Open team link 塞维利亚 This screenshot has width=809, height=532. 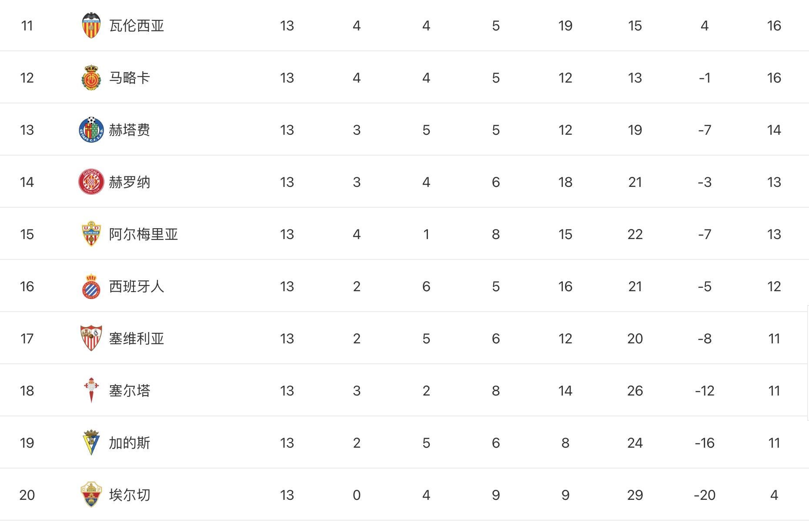[x=137, y=339]
